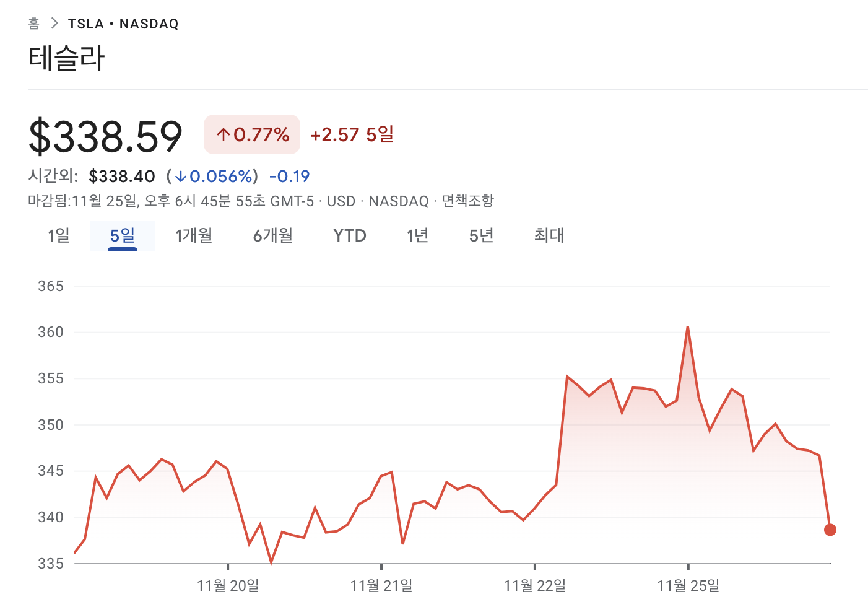Open the 면책조항 disclaimer link

coord(467,201)
